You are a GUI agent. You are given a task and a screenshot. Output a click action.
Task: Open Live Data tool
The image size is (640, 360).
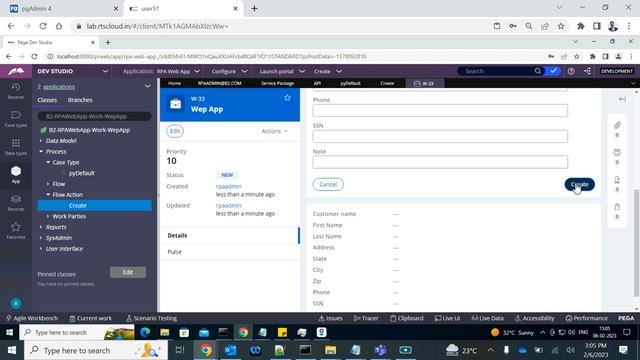(487, 318)
